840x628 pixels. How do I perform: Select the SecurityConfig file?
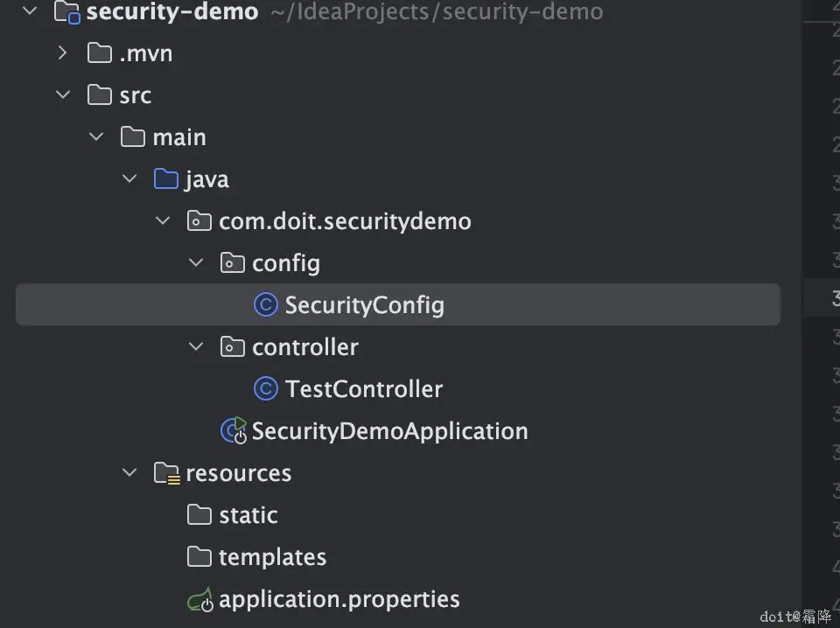[x=364, y=305]
